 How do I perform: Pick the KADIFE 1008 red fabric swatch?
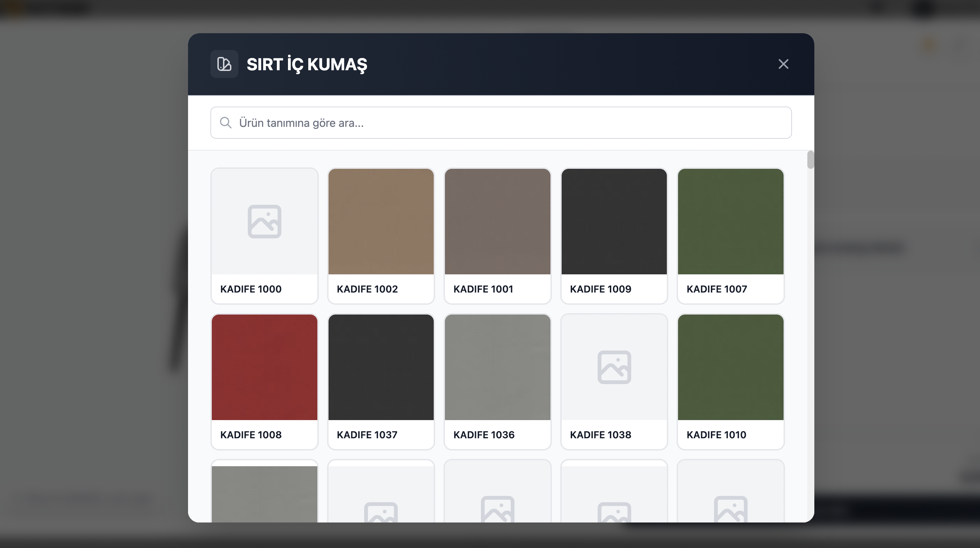[265, 367]
